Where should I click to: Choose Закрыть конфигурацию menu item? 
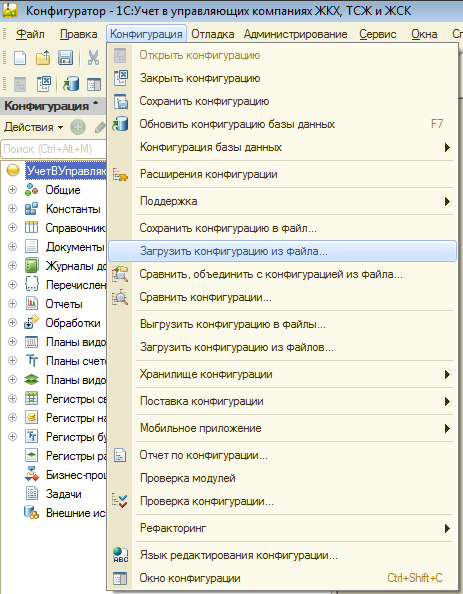click(x=282, y=78)
